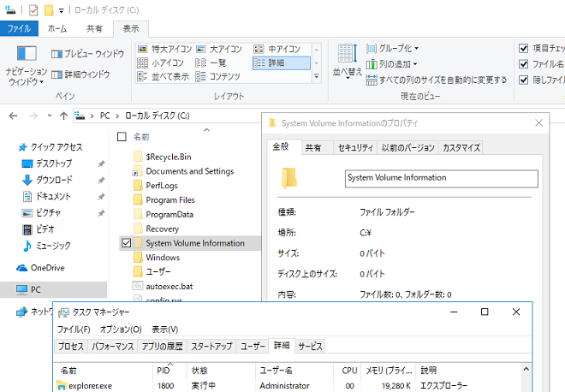Open Task Manager View (表示) menu
Viewport: 565px width, 392px height.
164,330
